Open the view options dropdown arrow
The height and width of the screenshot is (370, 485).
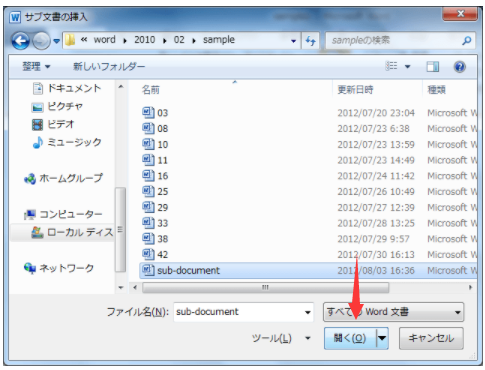pos(407,66)
